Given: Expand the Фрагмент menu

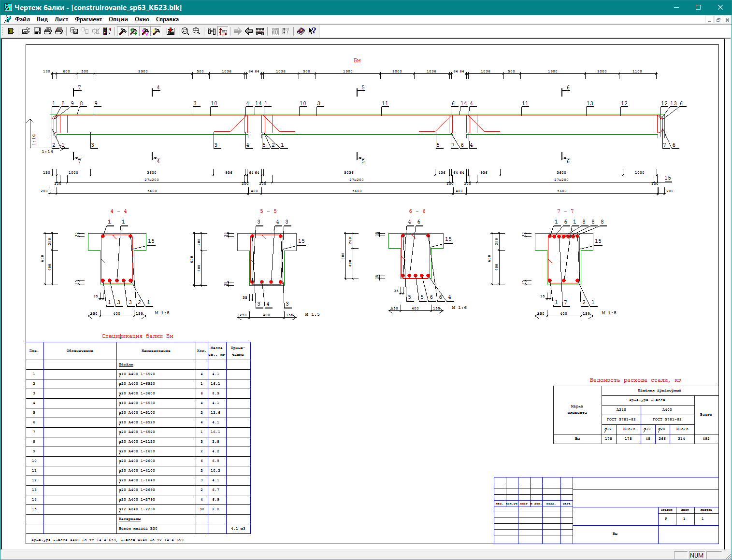Looking at the screenshot, I should (88, 19).
